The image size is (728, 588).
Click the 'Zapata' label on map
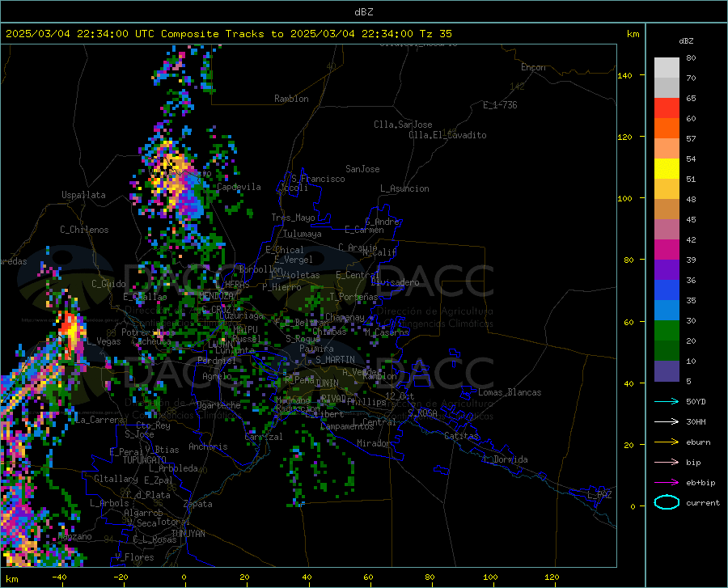(198, 504)
